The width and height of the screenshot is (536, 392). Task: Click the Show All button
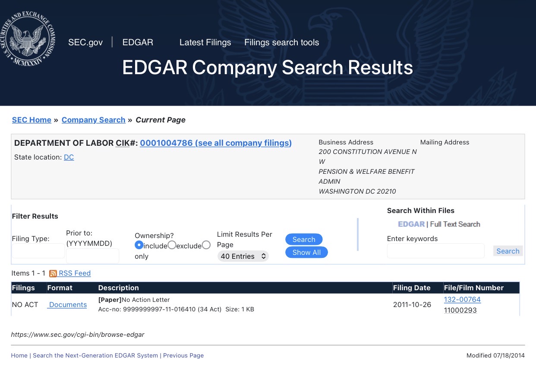(306, 252)
